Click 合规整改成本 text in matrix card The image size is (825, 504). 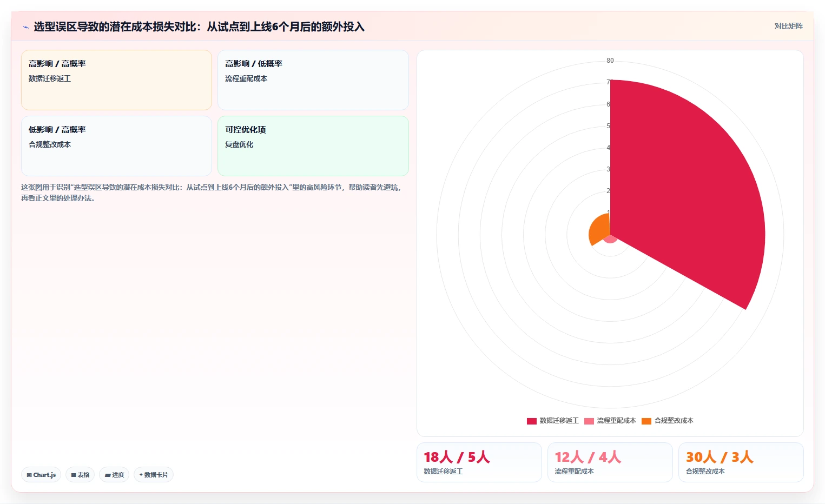click(50, 144)
